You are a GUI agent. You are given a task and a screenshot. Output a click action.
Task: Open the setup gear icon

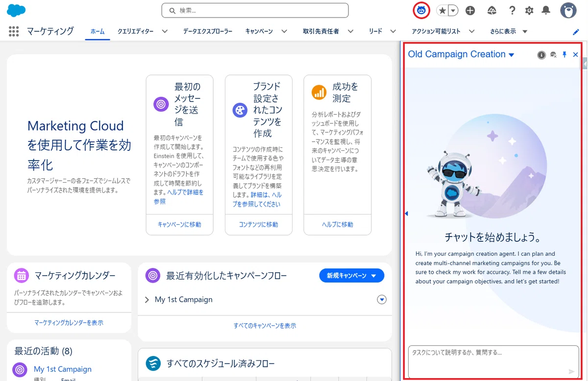tap(529, 10)
